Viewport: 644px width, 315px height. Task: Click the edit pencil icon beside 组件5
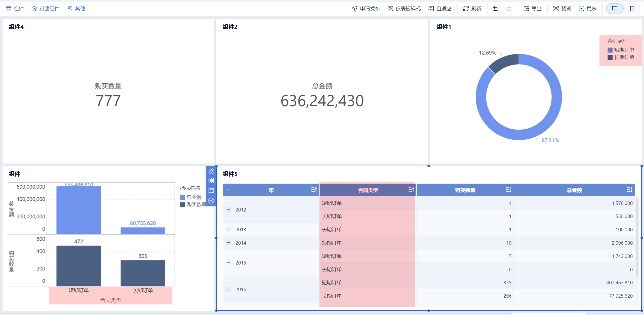click(x=211, y=171)
